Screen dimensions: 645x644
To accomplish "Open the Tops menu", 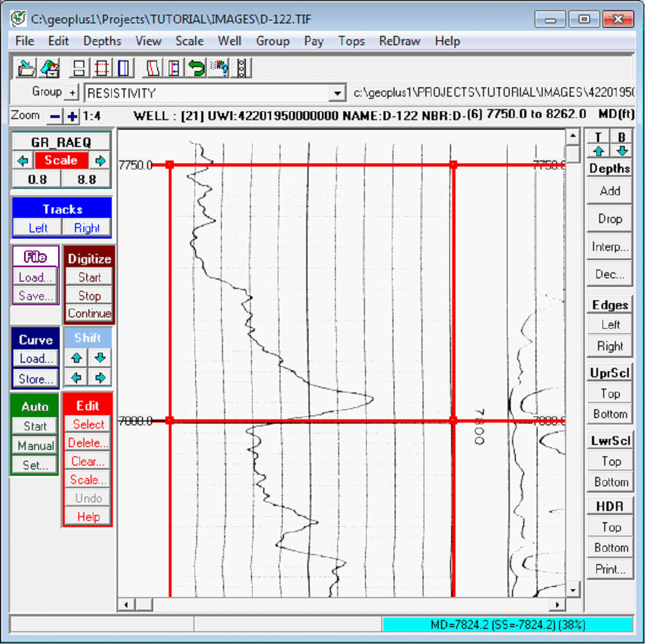I will click(351, 41).
